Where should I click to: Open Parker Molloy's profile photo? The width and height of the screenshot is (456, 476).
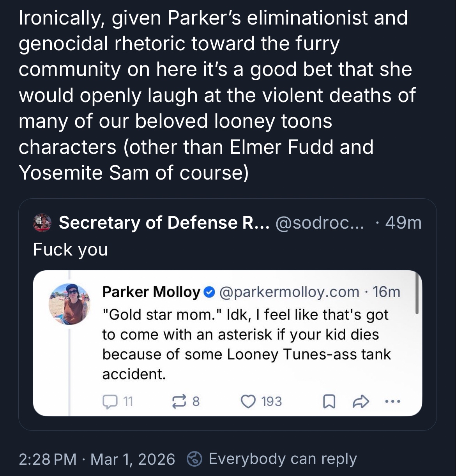(69, 304)
